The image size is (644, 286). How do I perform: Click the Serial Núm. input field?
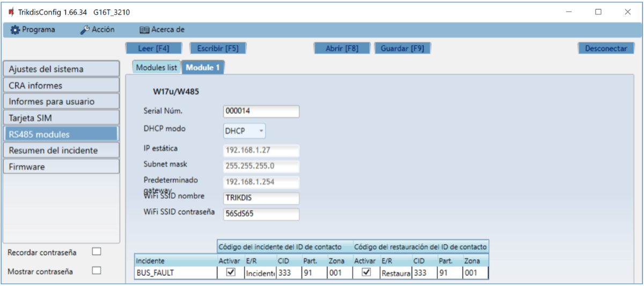[260, 111]
